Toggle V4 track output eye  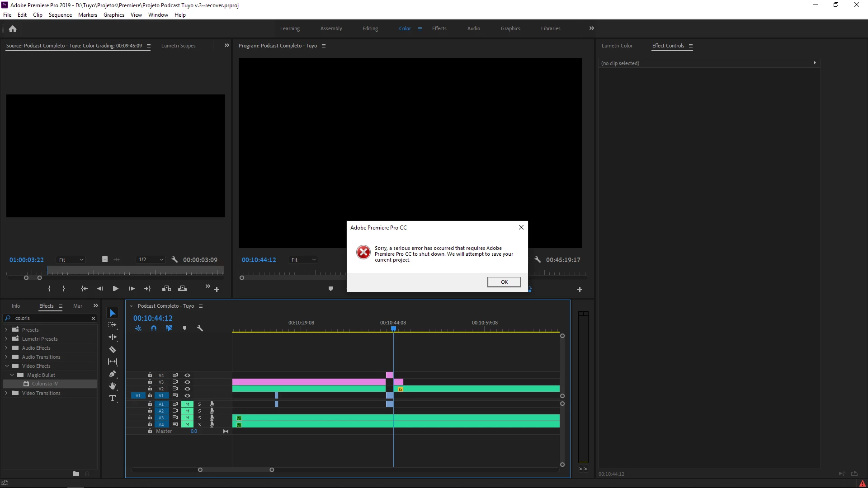(x=187, y=375)
